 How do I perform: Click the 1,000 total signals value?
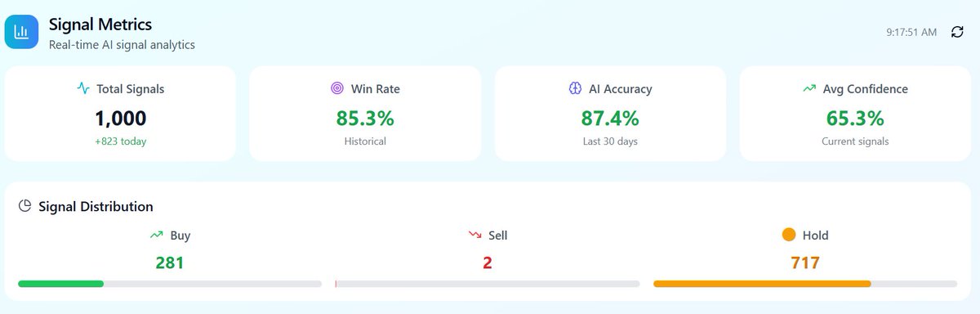pos(121,118)
